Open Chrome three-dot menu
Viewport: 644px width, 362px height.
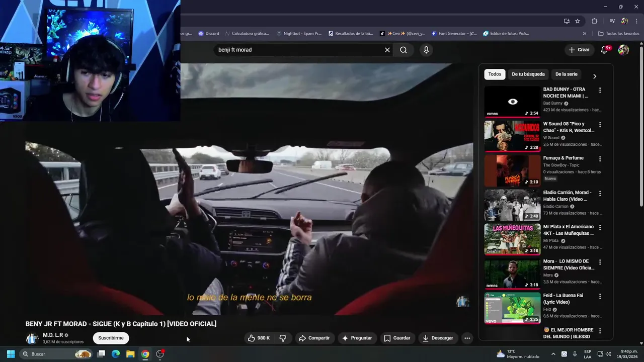click(637, 21)
